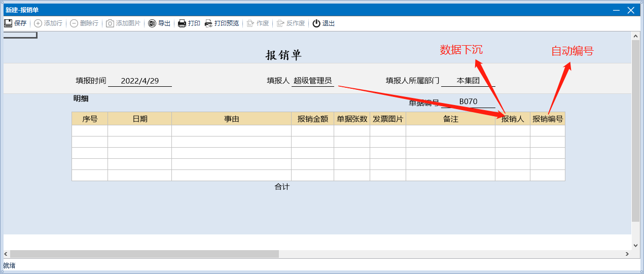The width and height of the screenshot is (644, 274).
Task: Click the Add Picture (添加图片) camera icon
Action: coord(110,23)
